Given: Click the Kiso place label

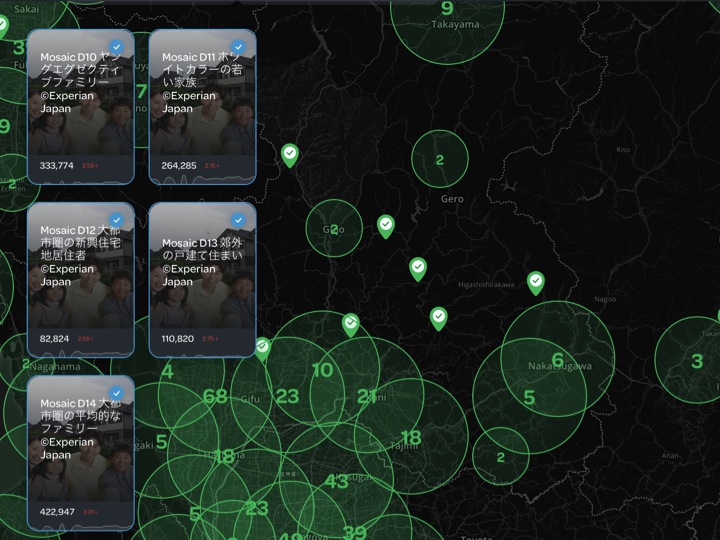Looking at the screenshot, I should pos(623,150).
